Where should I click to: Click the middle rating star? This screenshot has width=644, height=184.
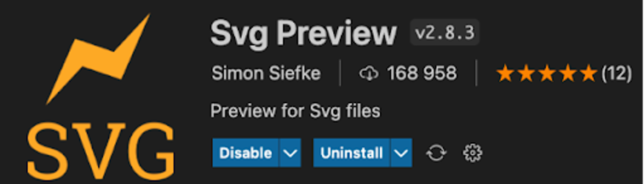point(547,73)
